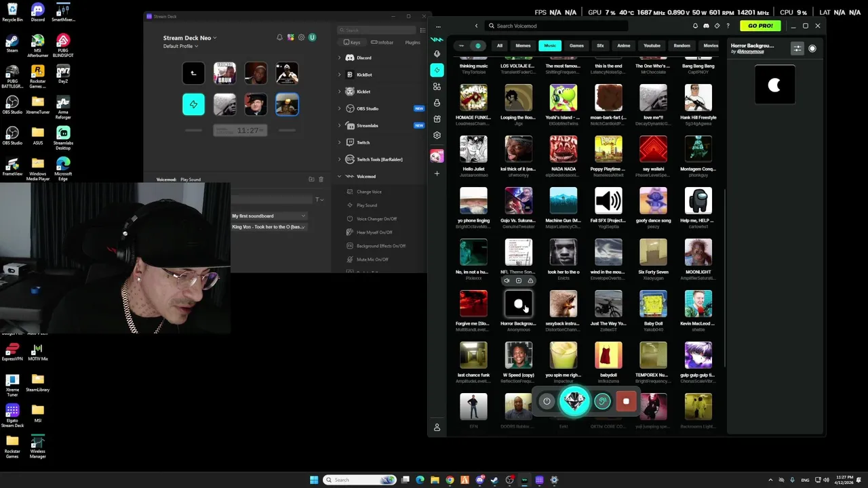The width and height of the screenshot is (868, 488).
Task: Select the Mute Mic On/Off action
Action: (372, 260)
